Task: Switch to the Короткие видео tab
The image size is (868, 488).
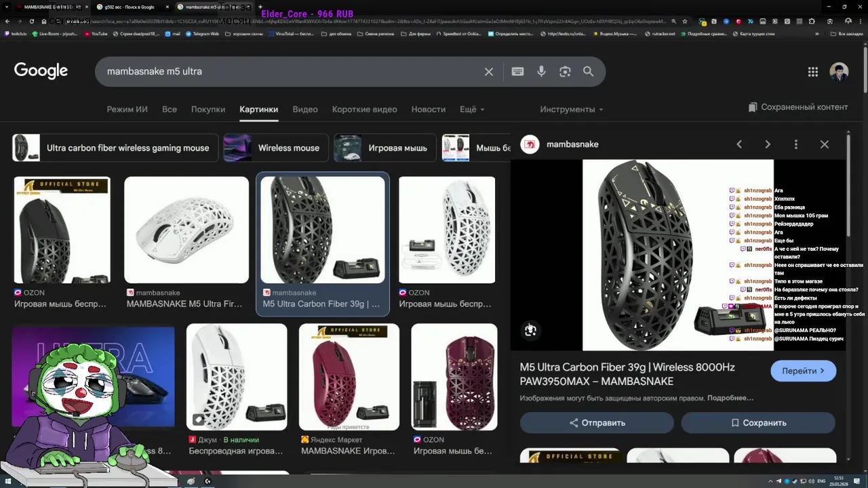Action: coord(365,109)
